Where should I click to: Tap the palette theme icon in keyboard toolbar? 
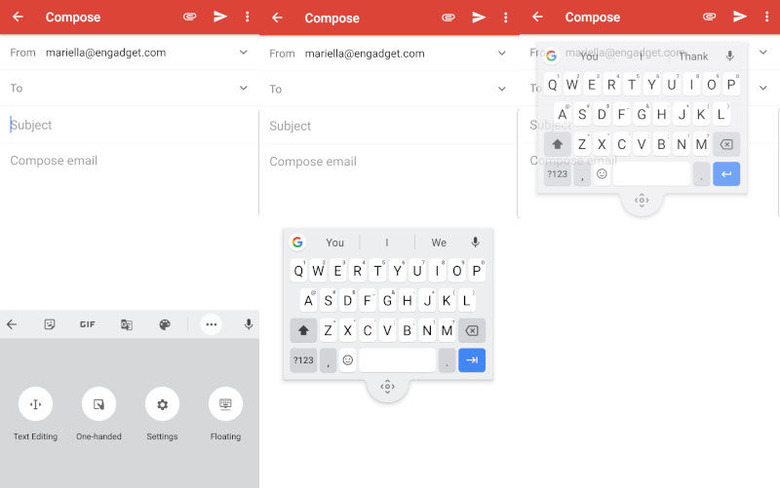(x=166, y=325)
